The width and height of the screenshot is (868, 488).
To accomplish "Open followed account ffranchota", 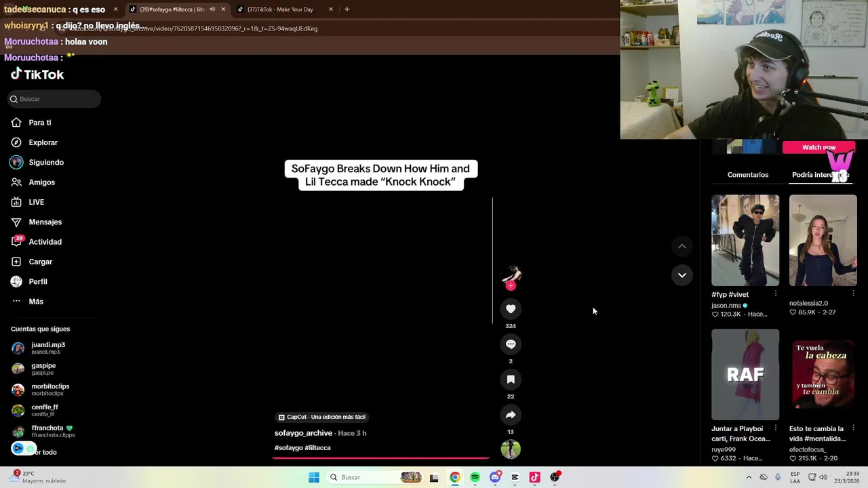I will (52, 431).
